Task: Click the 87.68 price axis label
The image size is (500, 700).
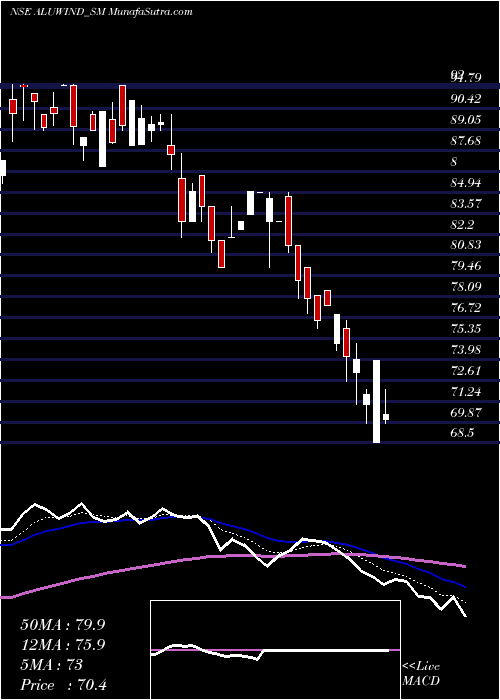Action: pos(466,141)
